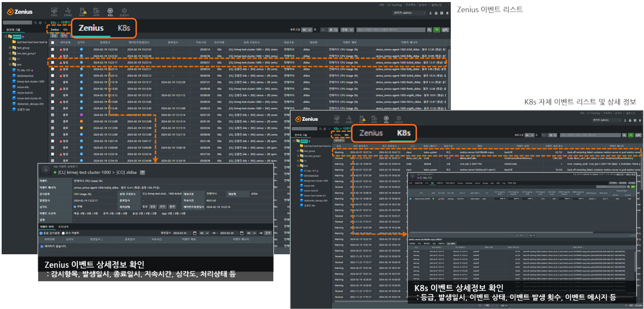Screen dimensions: 644x309
Task: Check the event row dated 2024-02-19 13:13:09
Action: [53, 102]
